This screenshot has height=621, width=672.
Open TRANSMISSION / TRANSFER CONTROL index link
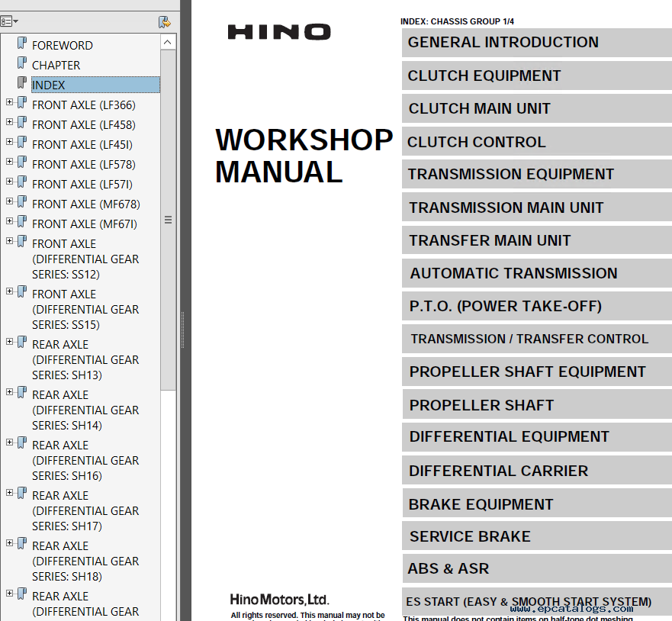click(x=536, y=339)
